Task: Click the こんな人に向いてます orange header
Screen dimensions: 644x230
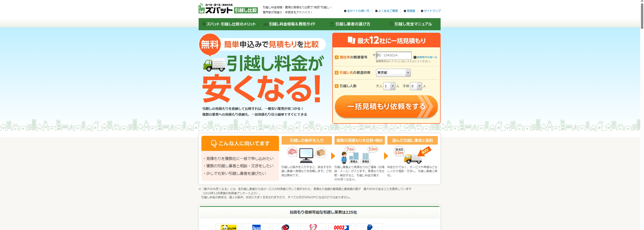Action: click(240, 144)
